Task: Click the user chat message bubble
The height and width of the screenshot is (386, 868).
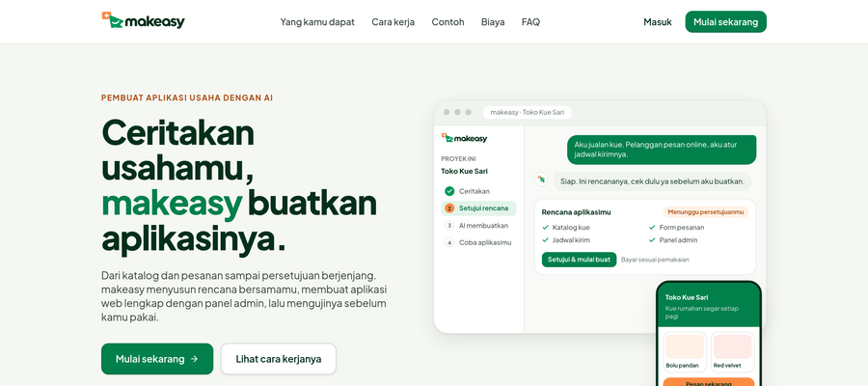Action: point(662,150)
